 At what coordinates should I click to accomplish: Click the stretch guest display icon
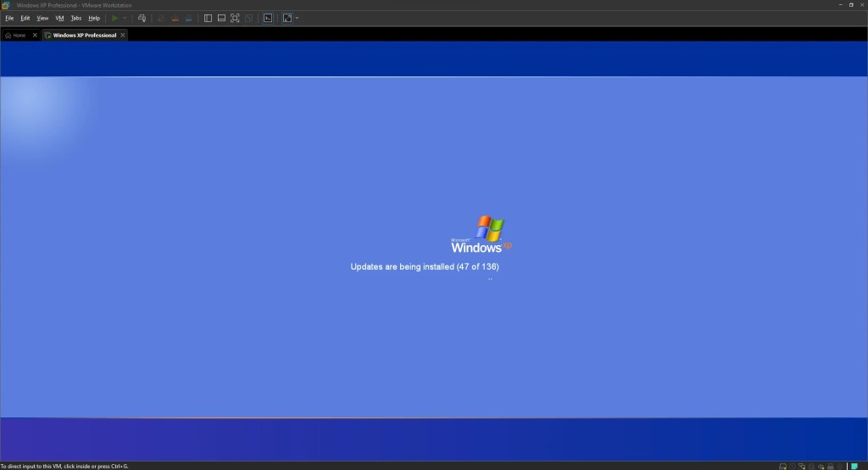pyautogui.click(x=287, y=19)
